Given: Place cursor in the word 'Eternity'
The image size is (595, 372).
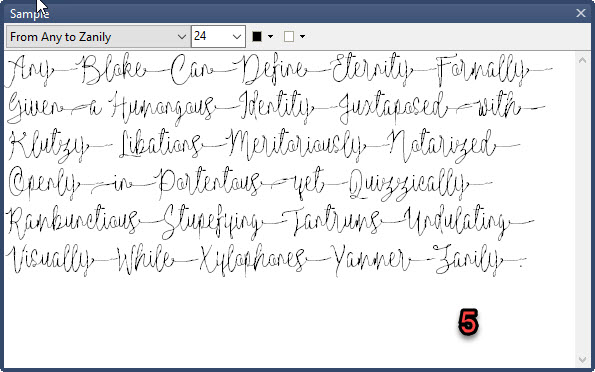Looking at the screenshot, I should point(372,69).
